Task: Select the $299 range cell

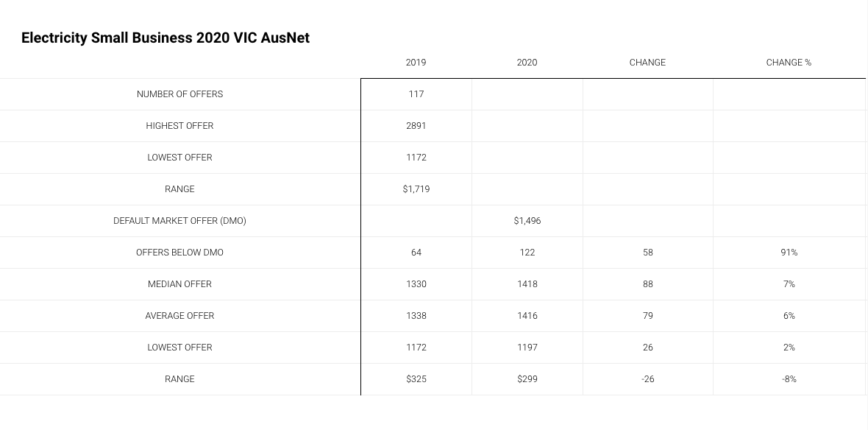Action: [527, 378]
